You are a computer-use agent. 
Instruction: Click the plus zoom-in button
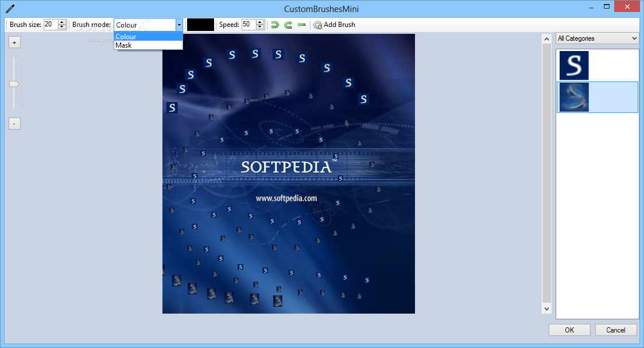tap(14, 42)
